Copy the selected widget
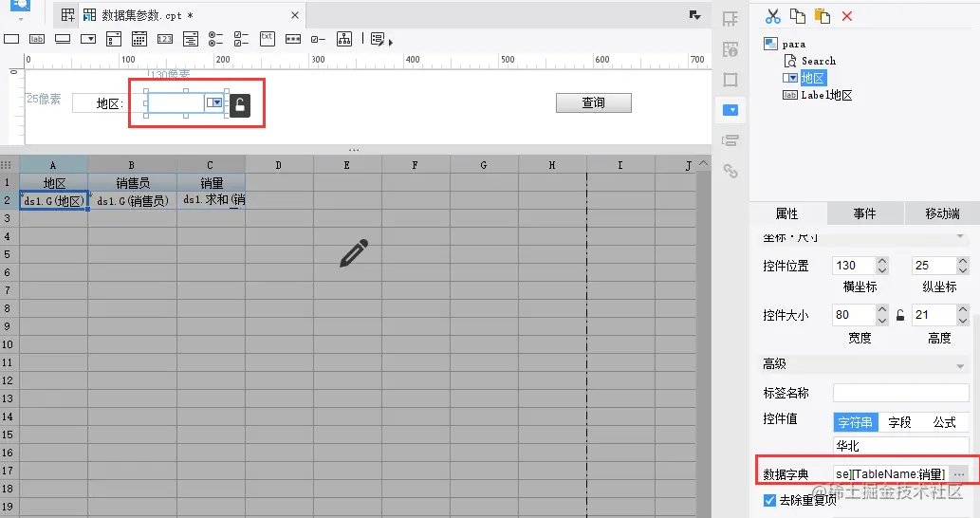Viewport: 980px width, 518px height. [x=798, y=16]
